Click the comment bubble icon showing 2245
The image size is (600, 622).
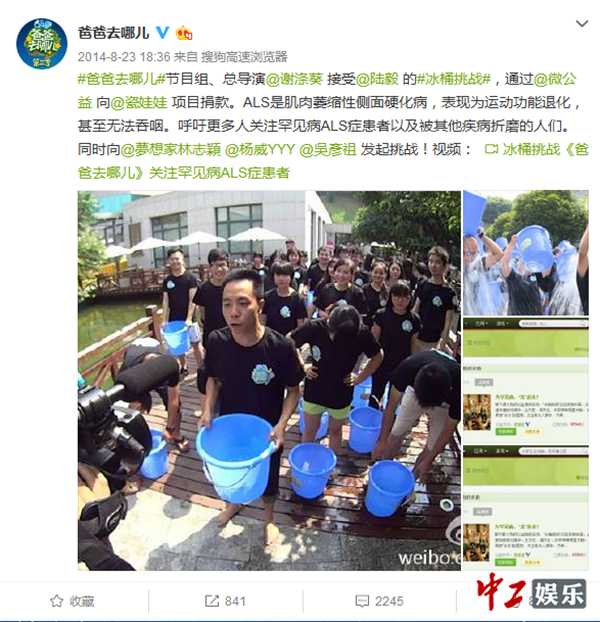point(362,601)
